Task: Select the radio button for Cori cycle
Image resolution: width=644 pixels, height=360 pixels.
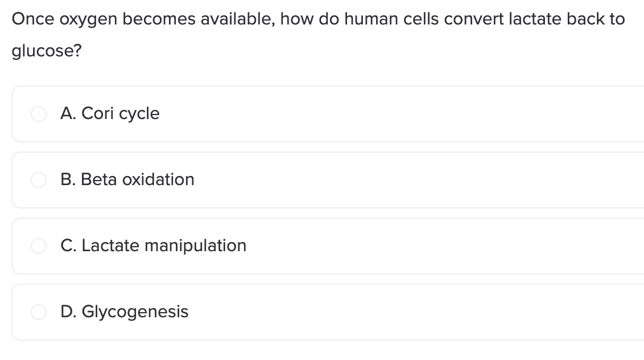Action: tap(39, 114)
